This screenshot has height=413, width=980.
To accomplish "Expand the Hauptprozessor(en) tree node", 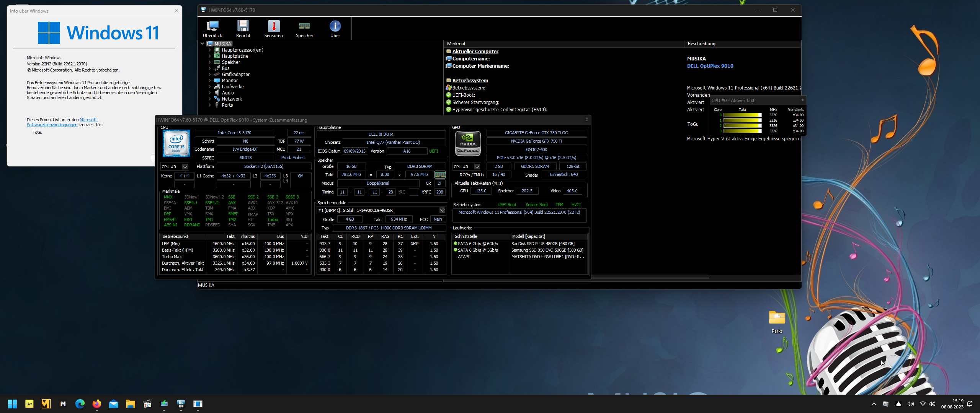I will [x=210, y=50].
